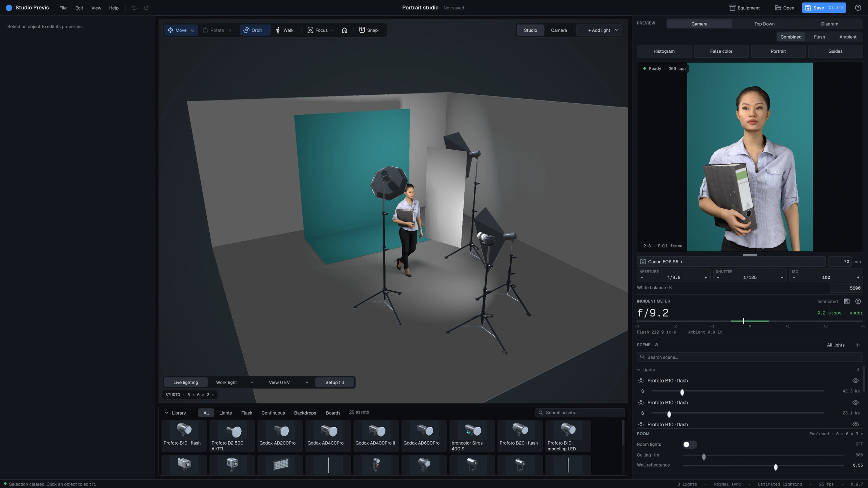The height and width of the screenshot is (488, 868).
Task: Enable Live lighting mode
Action: 186,382
